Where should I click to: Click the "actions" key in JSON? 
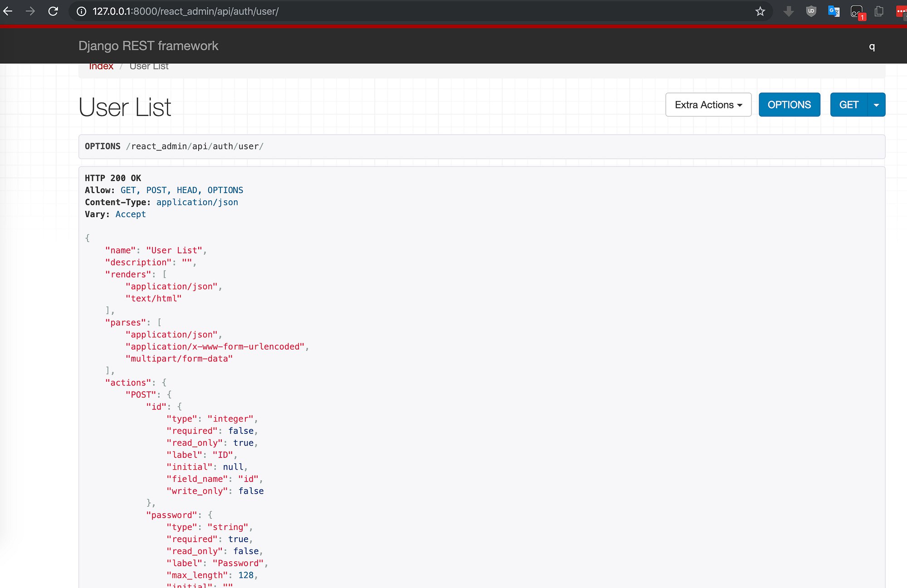pos(128,383)
